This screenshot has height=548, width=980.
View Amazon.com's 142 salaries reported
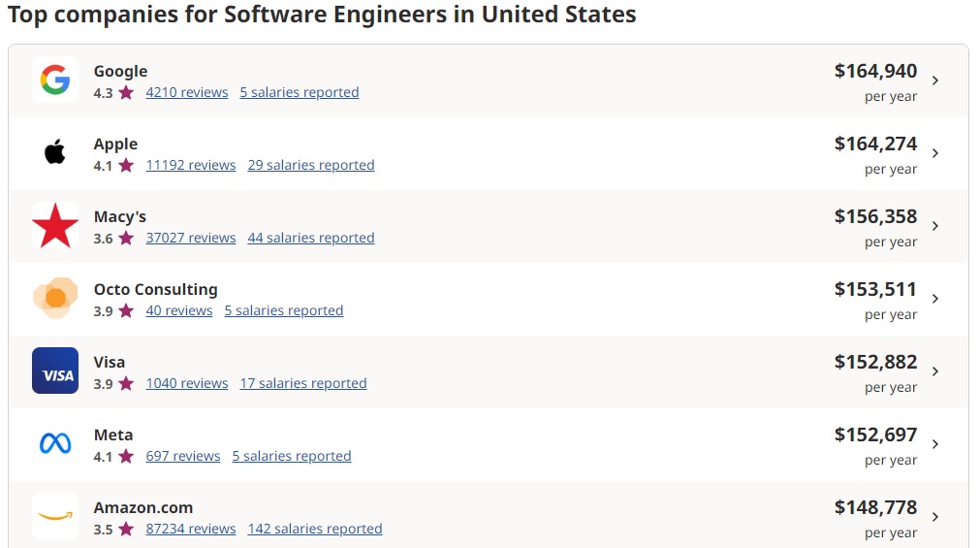point(315,529)
